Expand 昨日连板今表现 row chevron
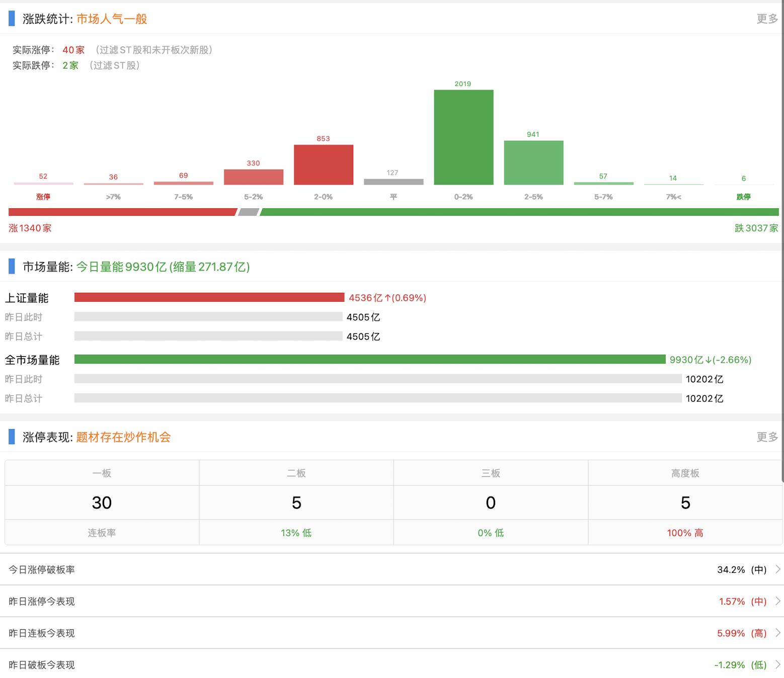 point(777,633)
